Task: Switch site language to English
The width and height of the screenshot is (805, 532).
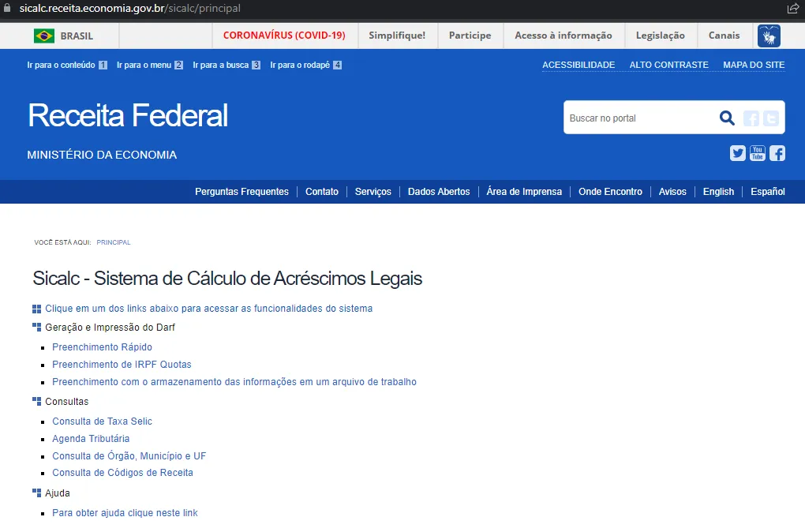Action: coord(718,192)
